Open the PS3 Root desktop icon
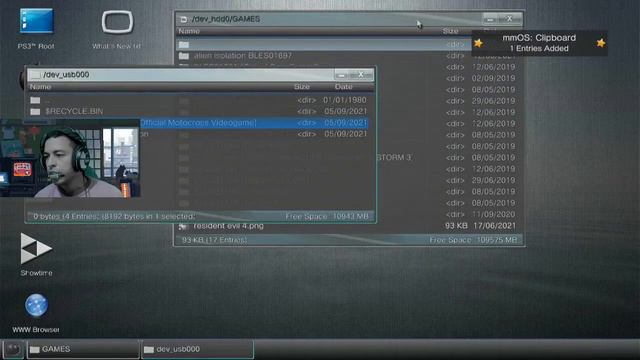The image size is (640, 360). pos(36,28)
